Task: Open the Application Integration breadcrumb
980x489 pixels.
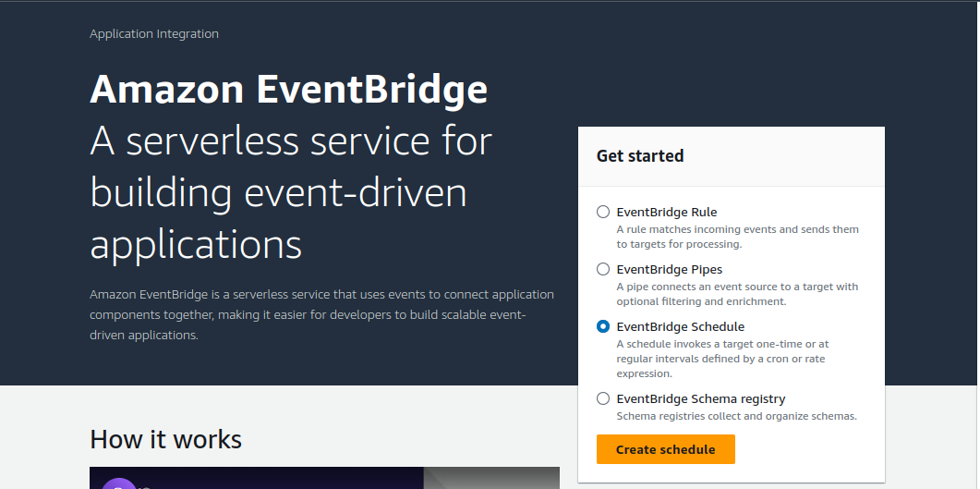Action: (x=154, y=34)
